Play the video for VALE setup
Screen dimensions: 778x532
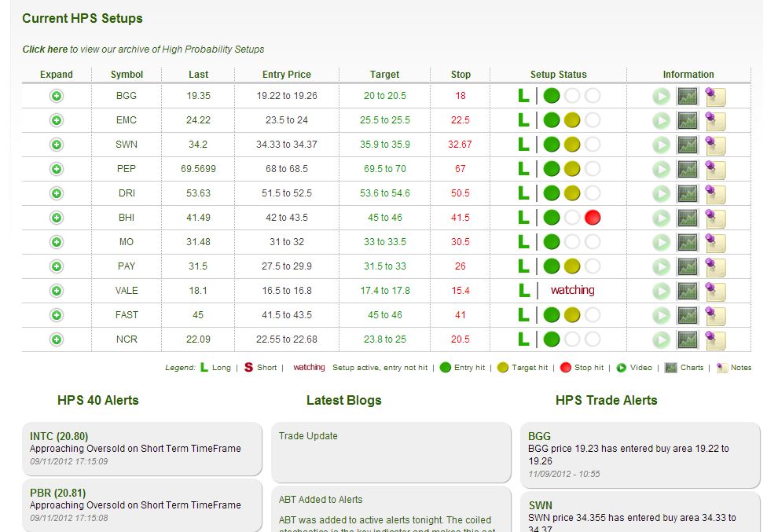[661, 291]
